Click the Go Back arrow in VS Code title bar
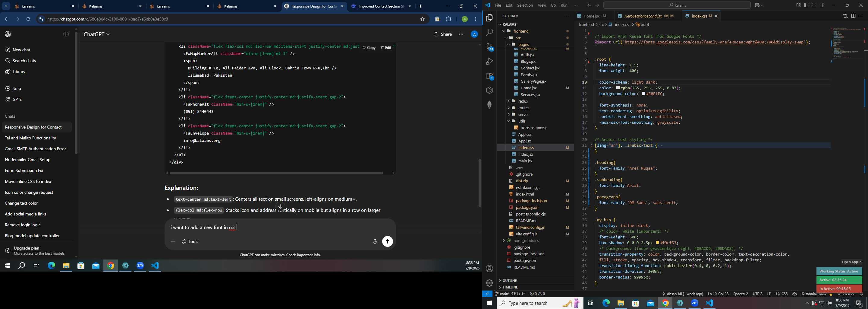The height and width of the screenshot is (309, 868). click(x=589, y=5)
